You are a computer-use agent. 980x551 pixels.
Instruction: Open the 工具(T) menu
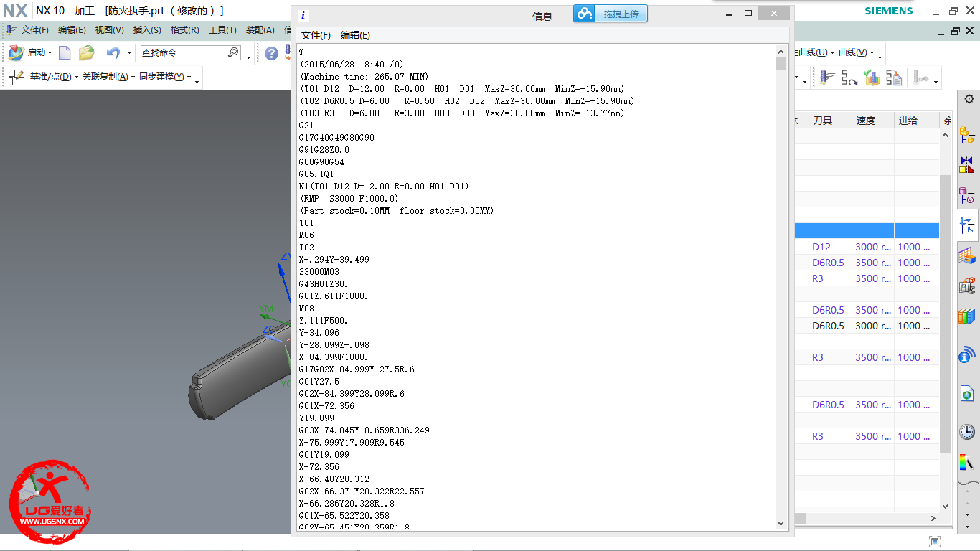(x=222, y=30)
